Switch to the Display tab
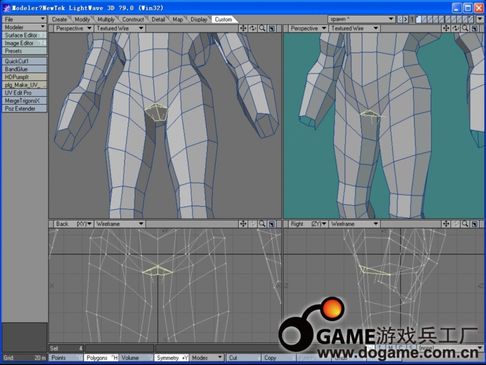 tap(199, 19)
